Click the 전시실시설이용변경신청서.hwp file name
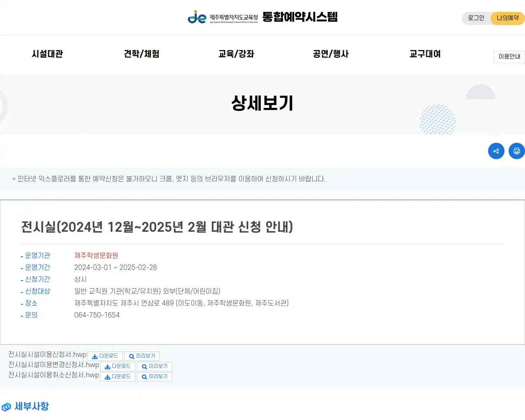Viewport: 525px width, 420px height. [x=54, y=365]
